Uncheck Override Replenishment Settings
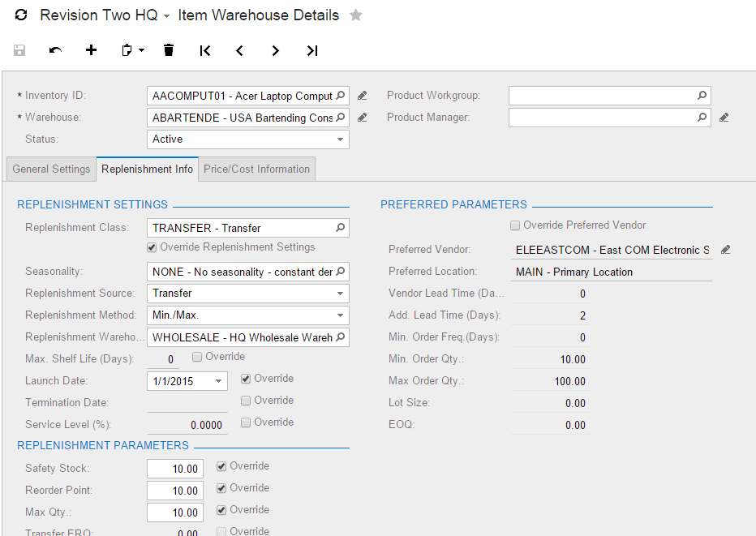756x536 pixels. 152,247
